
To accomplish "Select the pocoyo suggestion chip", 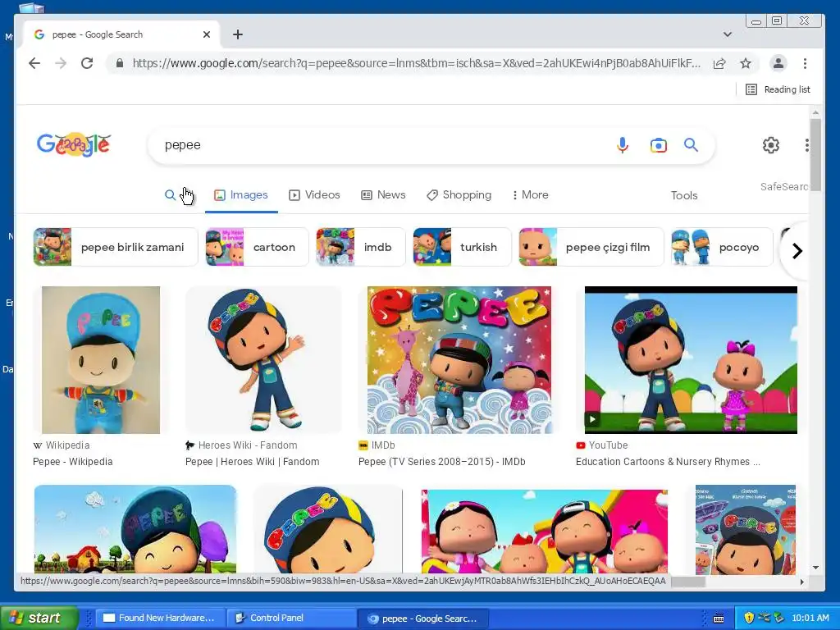I will point(722,247).
